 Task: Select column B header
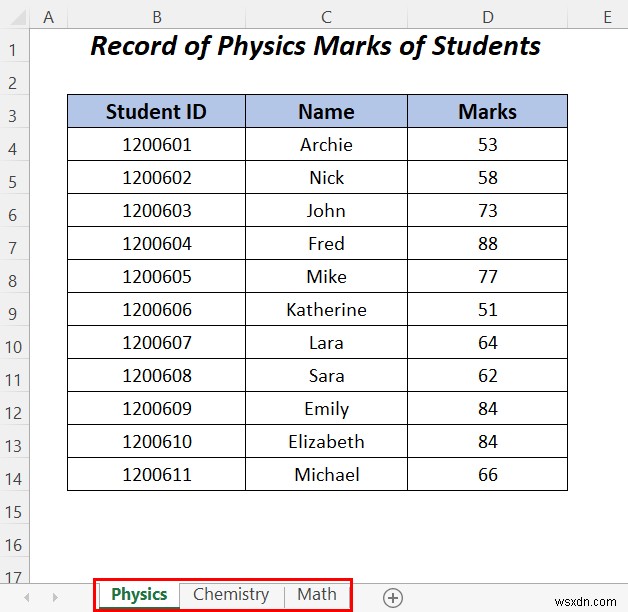pyautogui.click(x=157, y=17)
